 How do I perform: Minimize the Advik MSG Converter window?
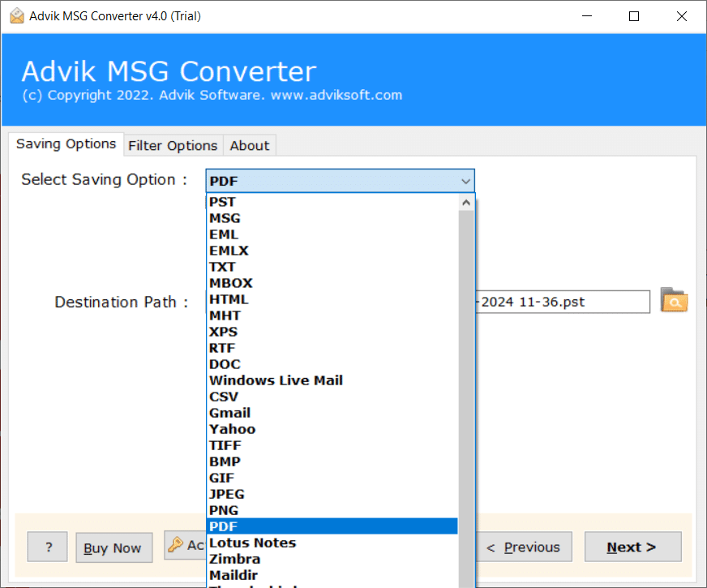point(587,16)
